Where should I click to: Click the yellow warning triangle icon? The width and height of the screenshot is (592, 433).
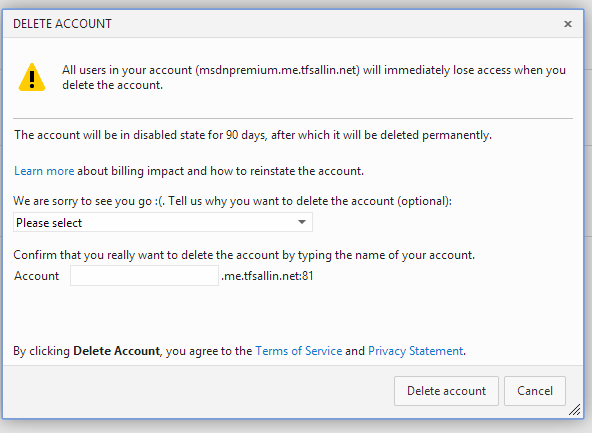(32, 77)
